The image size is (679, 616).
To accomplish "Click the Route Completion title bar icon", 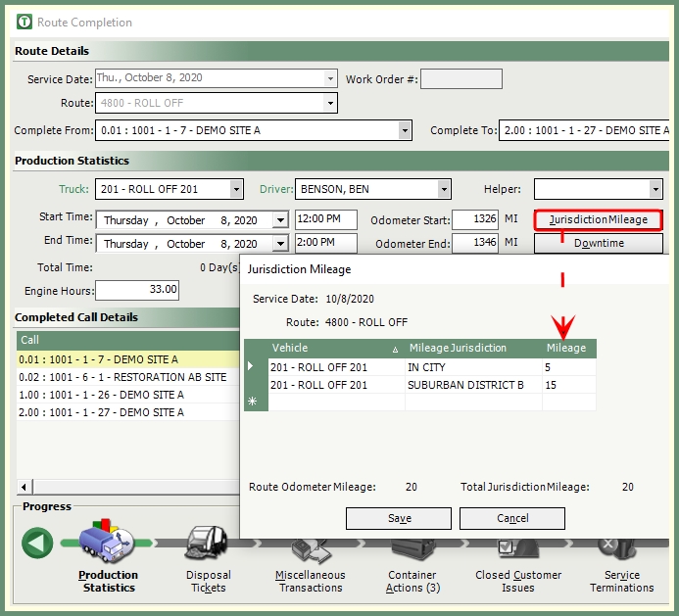I will pyautogui.click(x=24, y=22).
